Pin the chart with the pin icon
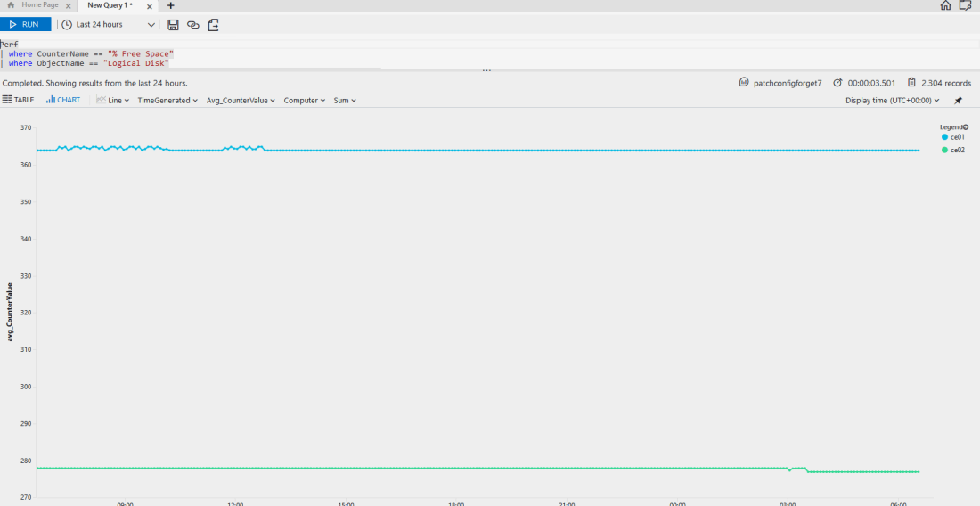The height and width of the screenshot is (506, 980). pos(958,100)
